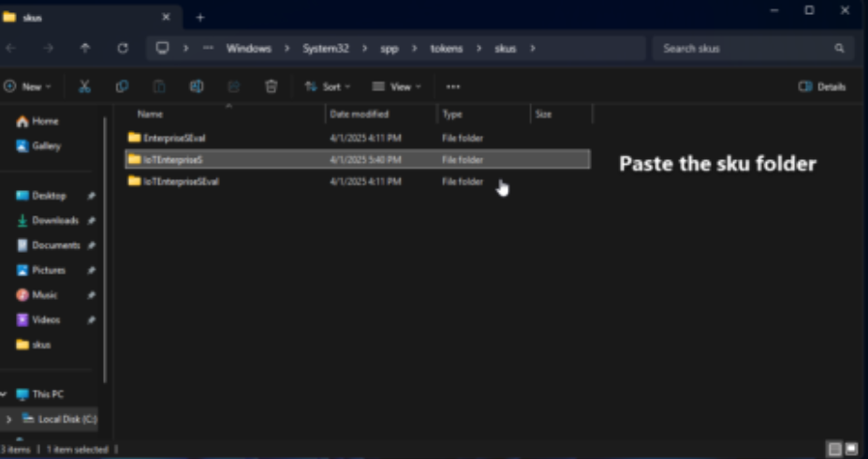Click the Delete trash icon
The image size is (868, 459).
point(271,86)
